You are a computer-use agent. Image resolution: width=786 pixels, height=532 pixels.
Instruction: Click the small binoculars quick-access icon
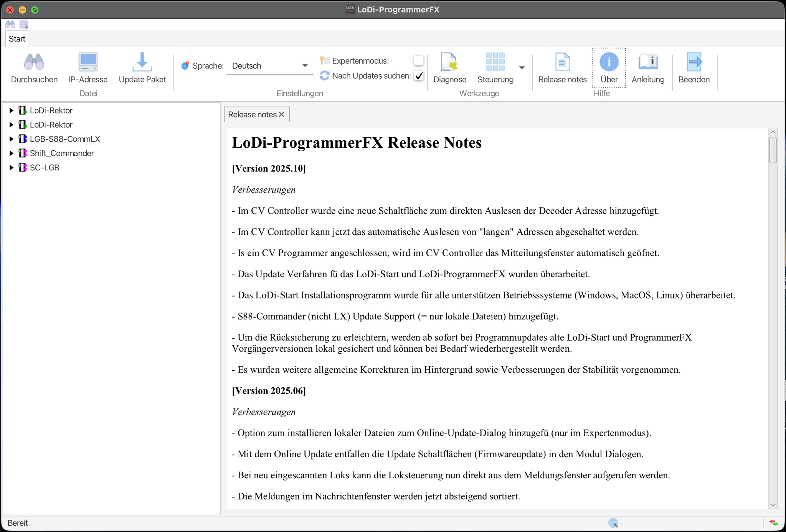tap(10, 25)
